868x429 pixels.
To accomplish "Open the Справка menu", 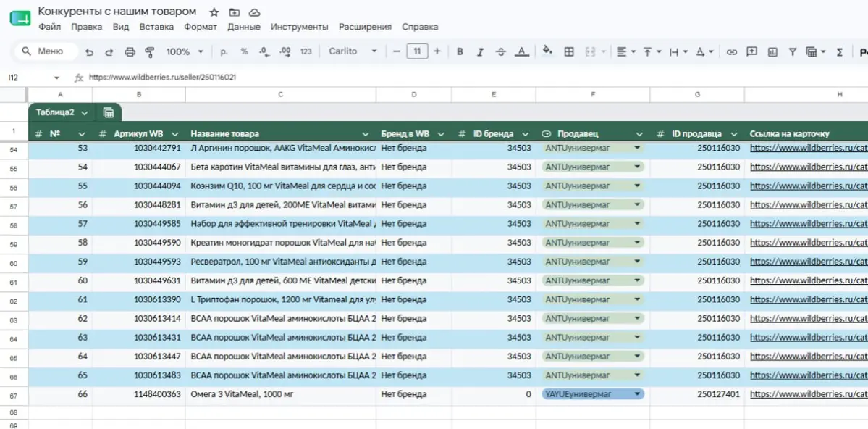I will [x=420, y=27].
